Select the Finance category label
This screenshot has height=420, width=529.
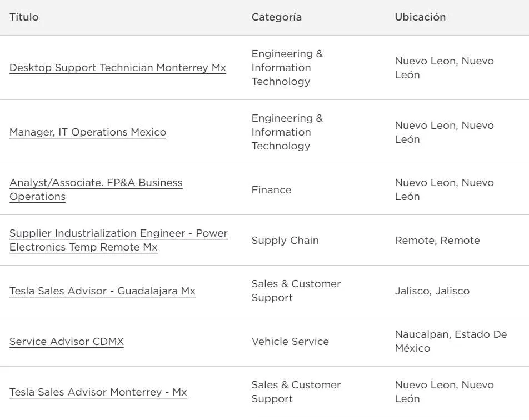point(271,189)
